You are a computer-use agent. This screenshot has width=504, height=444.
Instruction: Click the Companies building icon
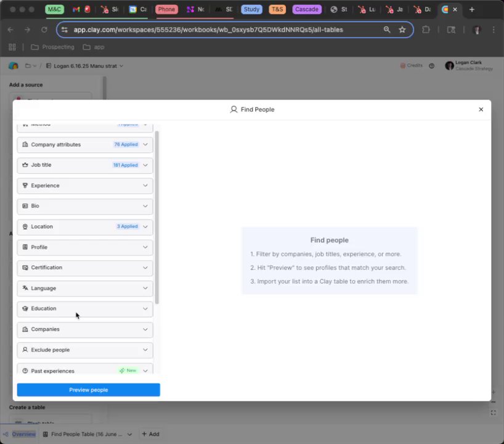[x=25, y=329]
